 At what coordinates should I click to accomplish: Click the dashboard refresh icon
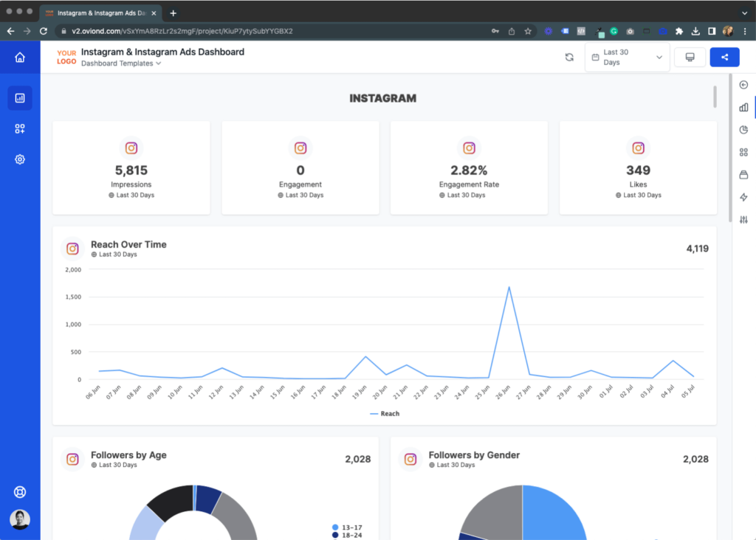click(569, 58)
